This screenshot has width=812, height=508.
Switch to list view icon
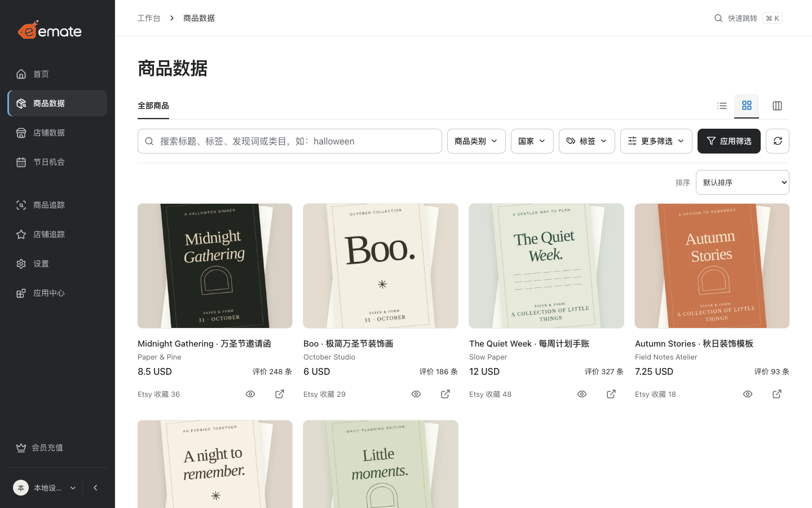click(x=722, y=106)
